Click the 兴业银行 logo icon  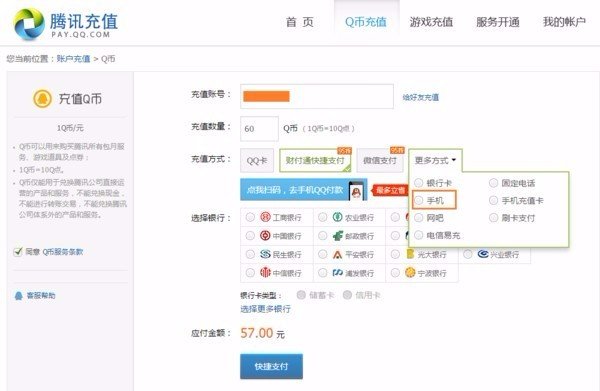click(x=483, y=254)
